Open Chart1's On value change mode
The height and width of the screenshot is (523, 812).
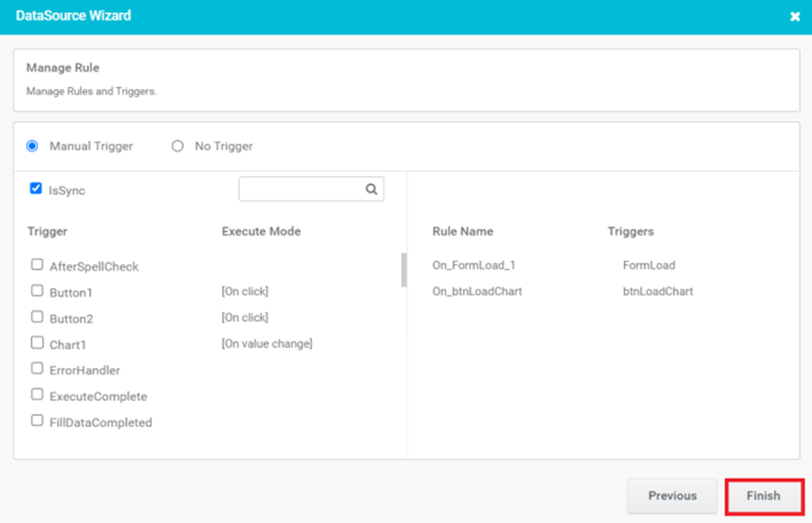[x=268, y=343]
